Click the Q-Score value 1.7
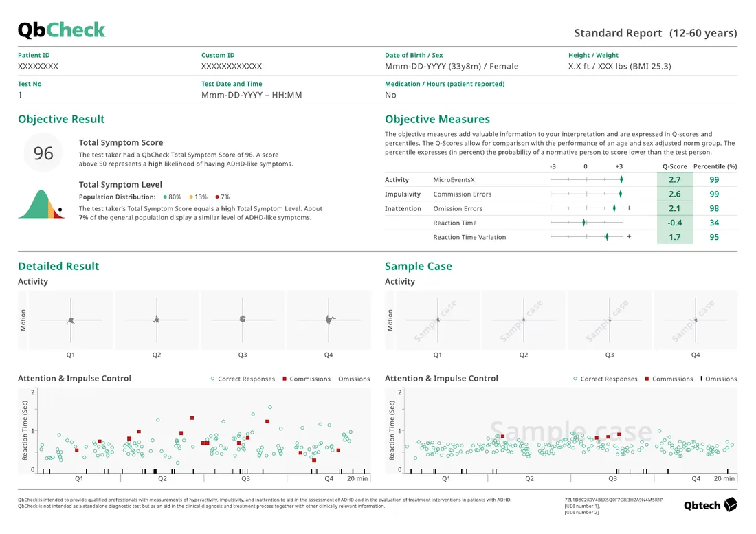Viewport: 756px width, 534px height. click(x=674, y=237)
